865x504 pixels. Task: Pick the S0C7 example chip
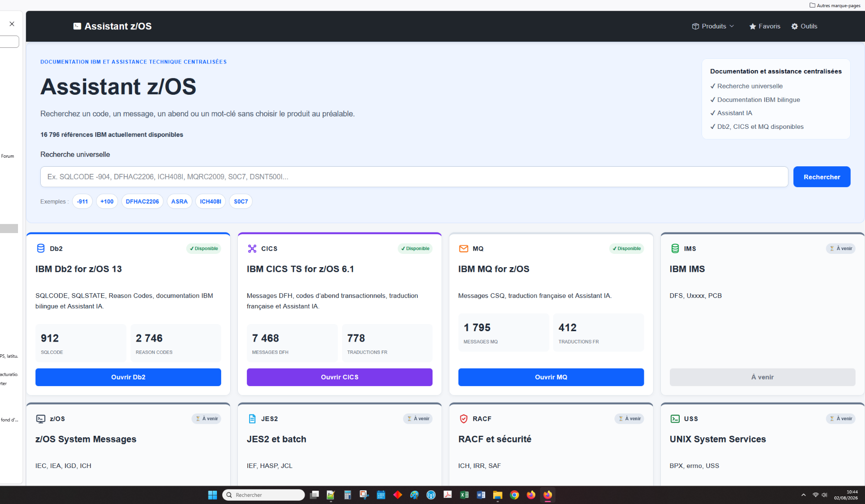pos(241,201)
